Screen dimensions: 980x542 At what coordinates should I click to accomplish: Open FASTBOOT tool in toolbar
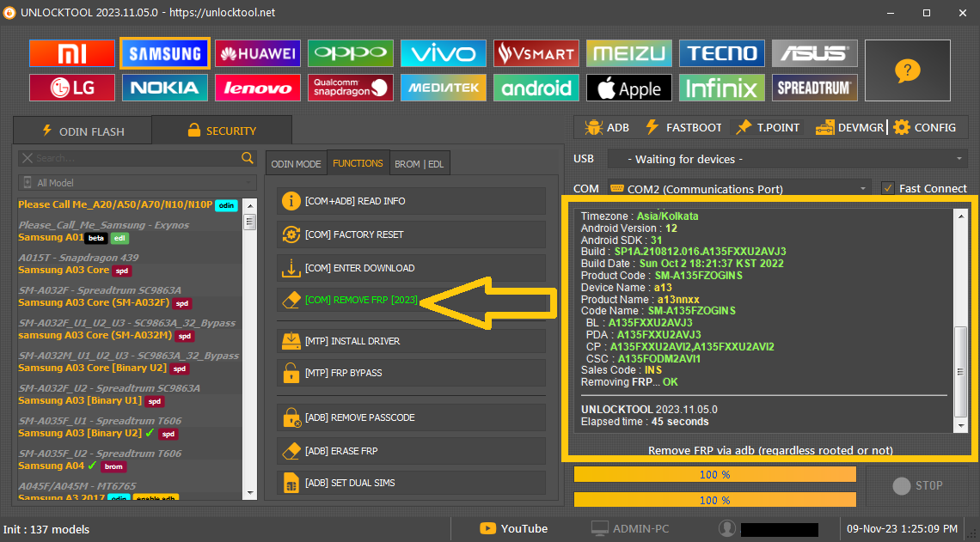coord(683,127)
